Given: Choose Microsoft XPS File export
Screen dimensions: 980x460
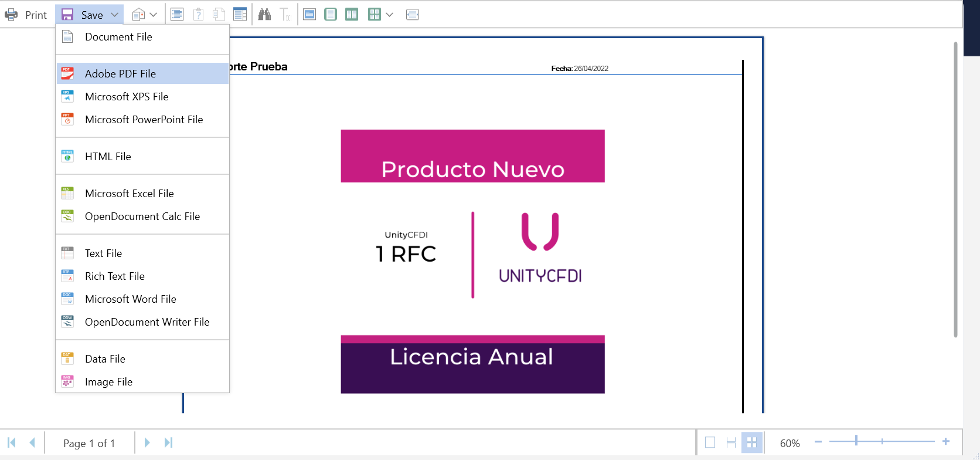Looking at the screenshot, I should click(142, 96).
